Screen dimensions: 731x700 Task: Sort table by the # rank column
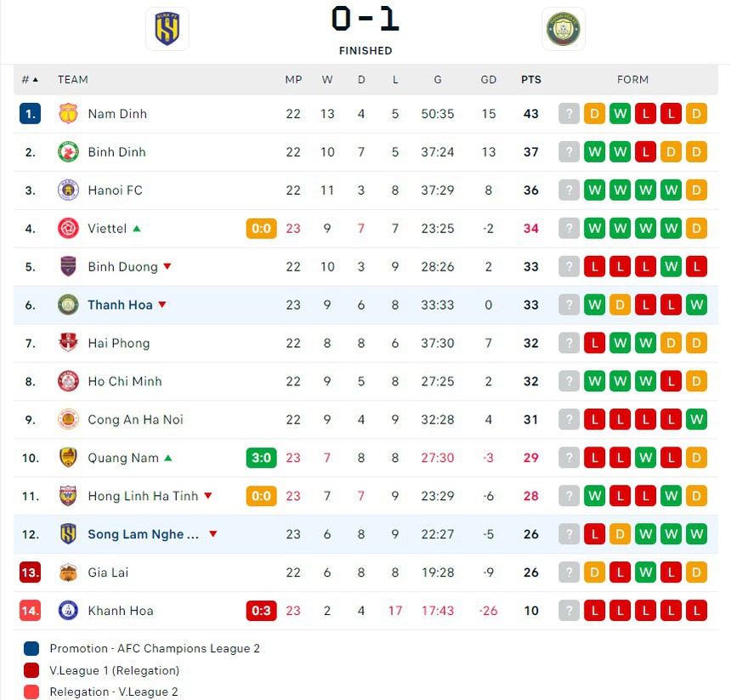30,80
